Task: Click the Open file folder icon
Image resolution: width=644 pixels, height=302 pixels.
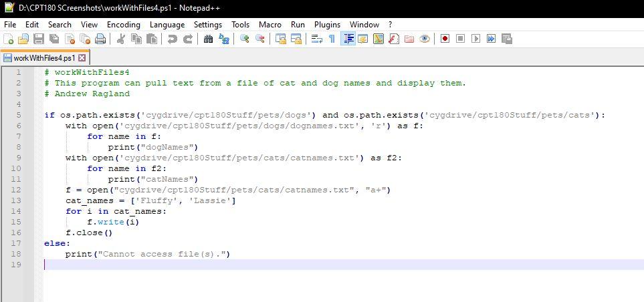Action: (23, 39)
